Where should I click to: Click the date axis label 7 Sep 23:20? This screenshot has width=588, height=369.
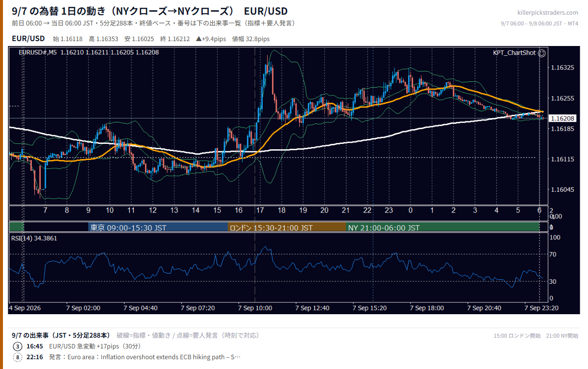541,308
